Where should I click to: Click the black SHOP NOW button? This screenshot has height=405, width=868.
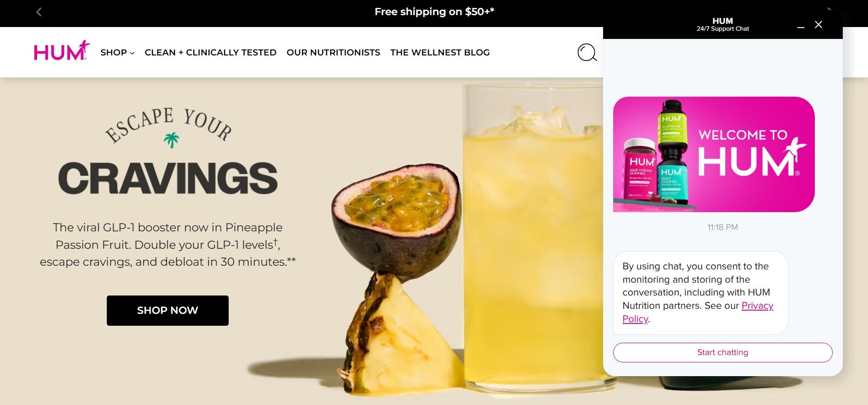[x=168, y=311]
